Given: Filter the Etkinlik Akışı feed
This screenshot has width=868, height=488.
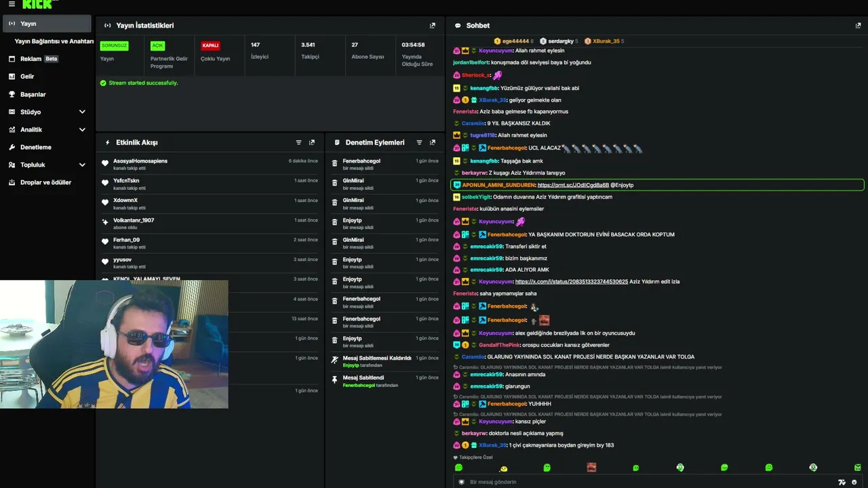Looking at the screenshot, I should click(x=298, y=142).
